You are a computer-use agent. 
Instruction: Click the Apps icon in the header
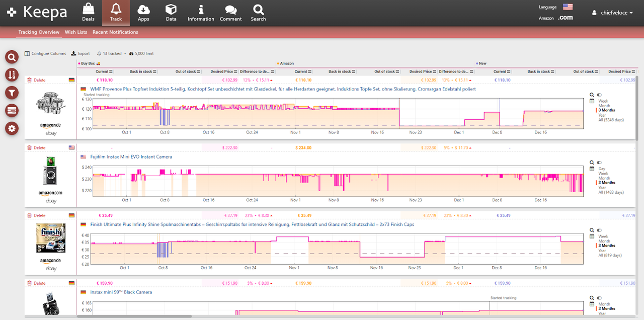click(x=143, y=12)
